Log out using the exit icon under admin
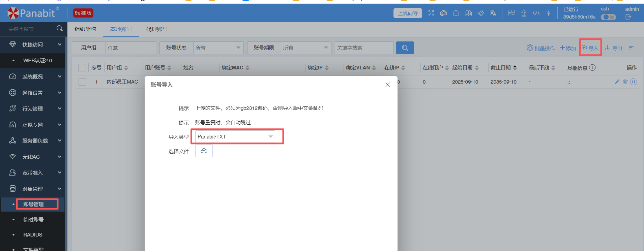Image resolution: width=644 pixels, height=251 pixels. (x=628, y=17)
